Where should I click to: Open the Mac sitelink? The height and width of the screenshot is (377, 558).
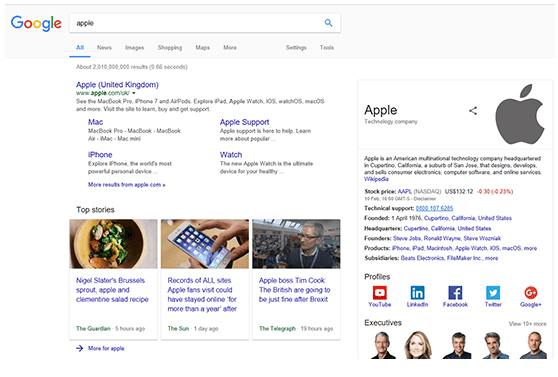point(95,122)
